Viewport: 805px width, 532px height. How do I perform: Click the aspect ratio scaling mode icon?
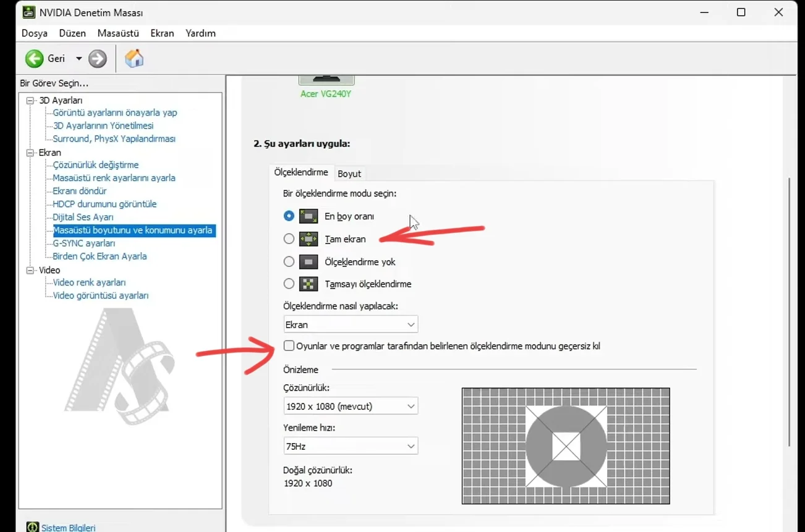click(309, 216)
